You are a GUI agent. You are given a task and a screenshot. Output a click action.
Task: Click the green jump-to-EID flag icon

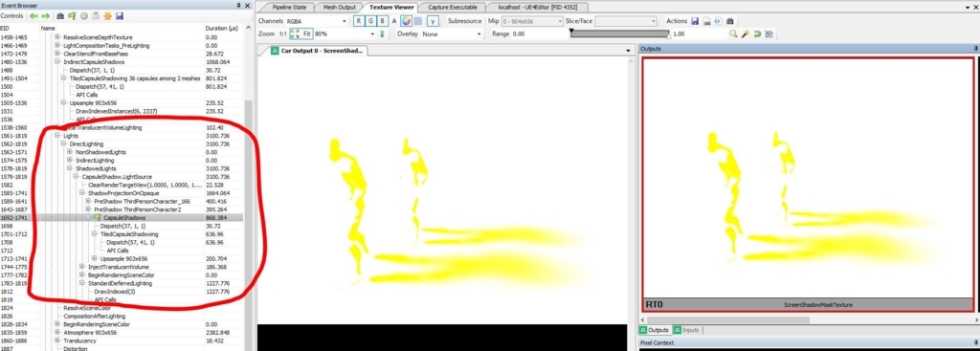(72, 15)
